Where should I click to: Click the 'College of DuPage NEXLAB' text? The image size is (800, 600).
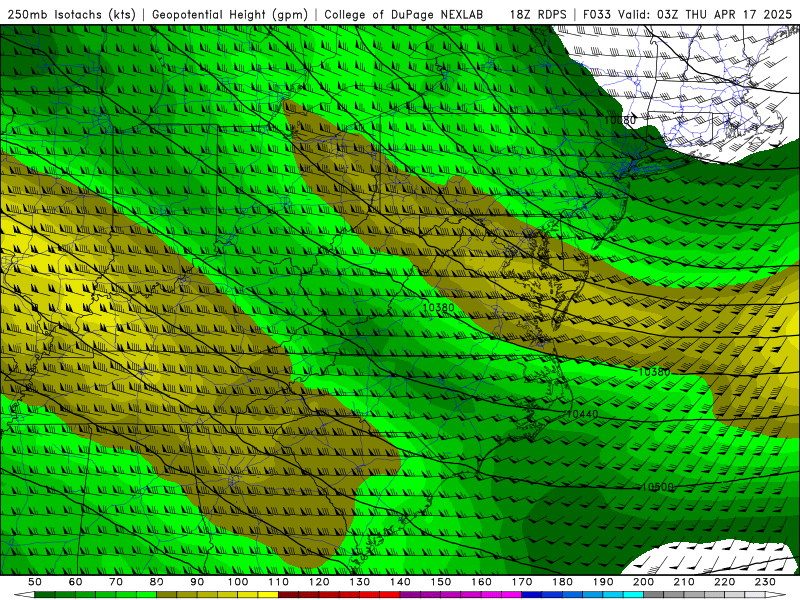click(404, 14)
